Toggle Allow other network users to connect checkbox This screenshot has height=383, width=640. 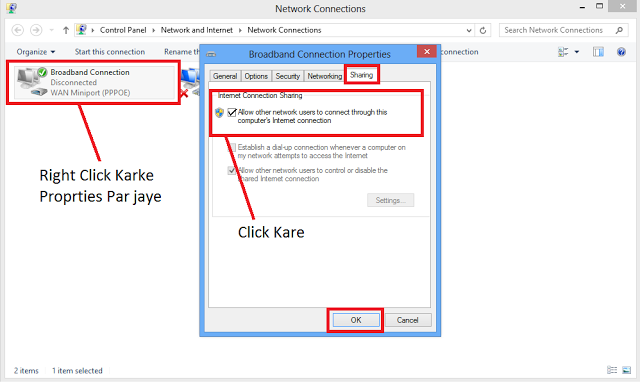click(x=232, y=112)
